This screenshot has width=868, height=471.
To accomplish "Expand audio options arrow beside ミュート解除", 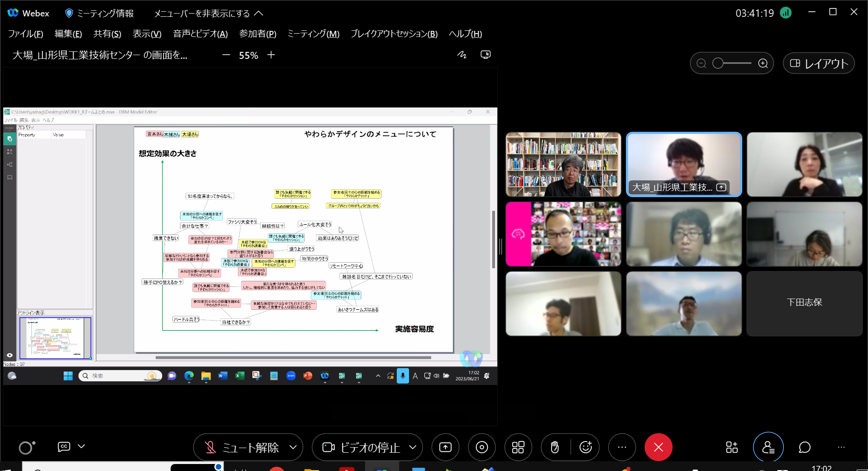I will pyautogui.click(x=293, y=447).
